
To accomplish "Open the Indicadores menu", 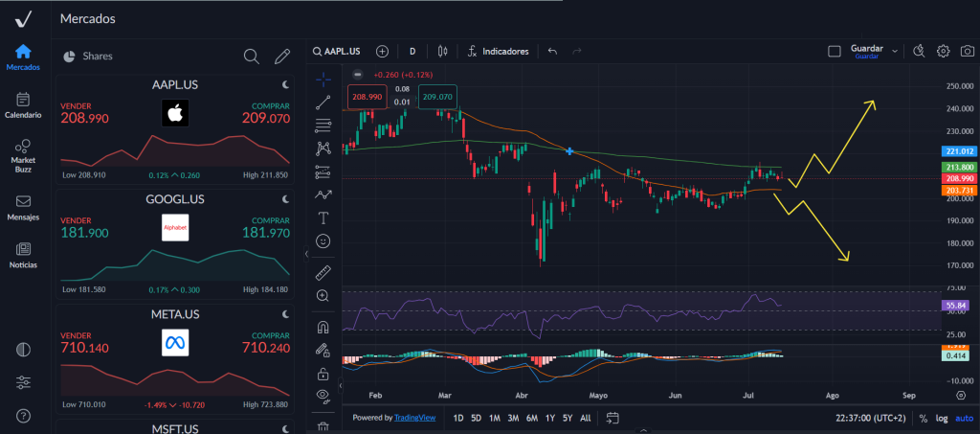I will point(498,52).
